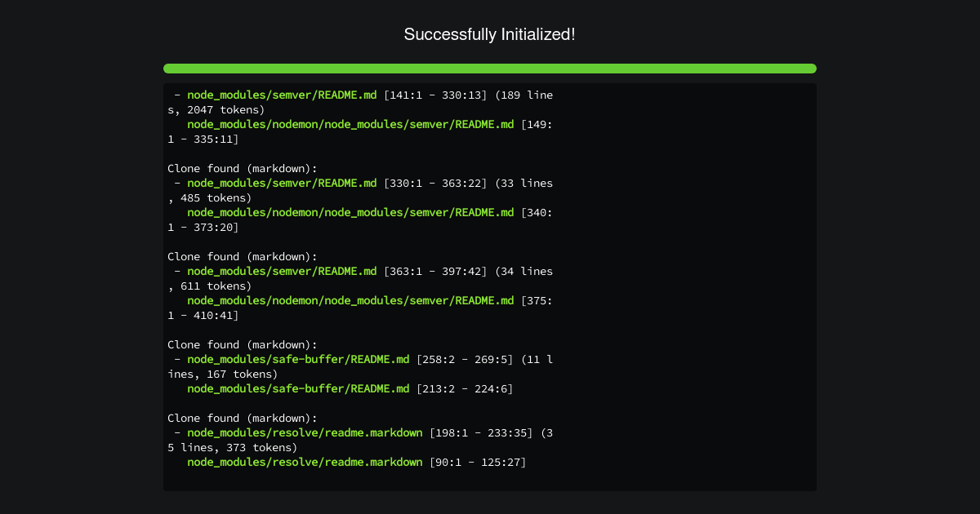Screen dimensions: 980x514
Task: Open resolve readme.markdown at lines 198-233
Action: coord(305,432)
